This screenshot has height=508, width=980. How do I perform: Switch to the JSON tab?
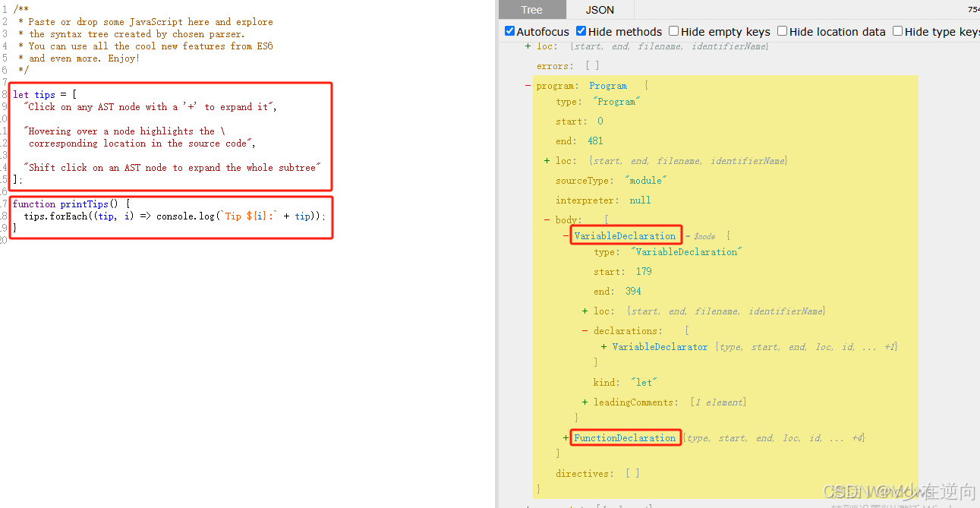point(599,10)
